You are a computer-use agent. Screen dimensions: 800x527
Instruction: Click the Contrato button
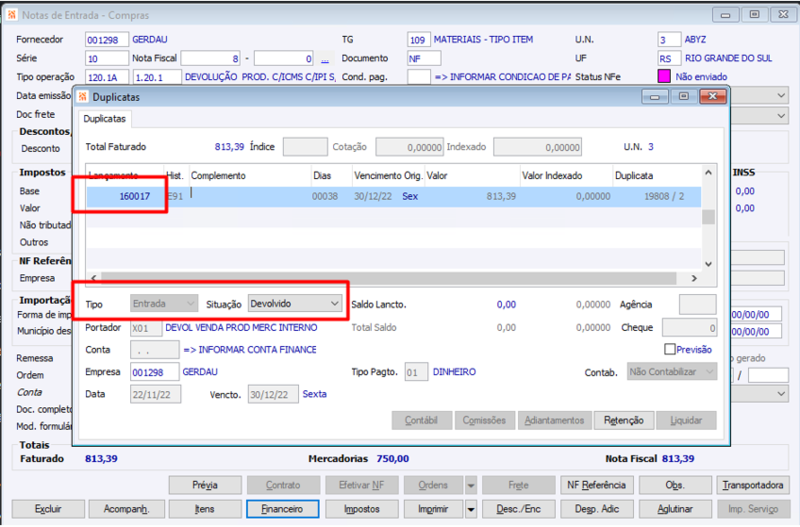click(x=283, y=485)
